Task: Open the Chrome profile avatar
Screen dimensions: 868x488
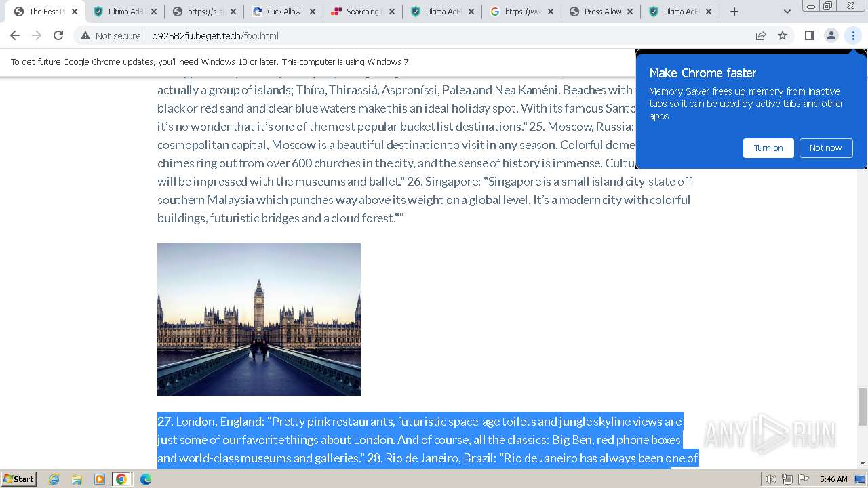Action: click(x=831, y=36)
